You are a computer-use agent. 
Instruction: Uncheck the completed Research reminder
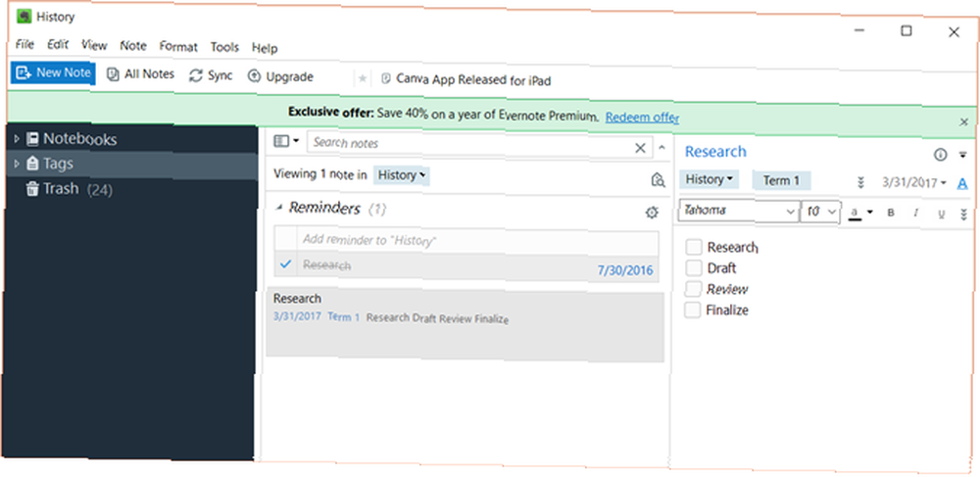tap(285, 264)
